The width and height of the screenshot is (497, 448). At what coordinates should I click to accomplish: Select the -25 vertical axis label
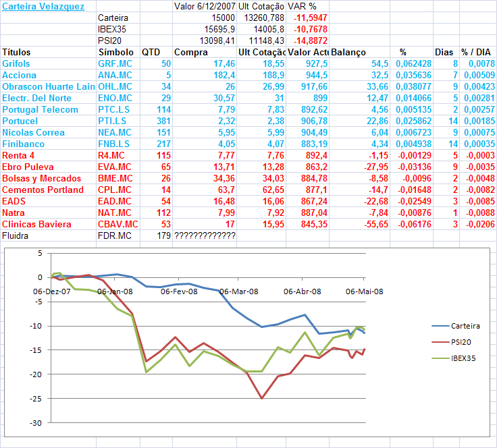(36, 399)
